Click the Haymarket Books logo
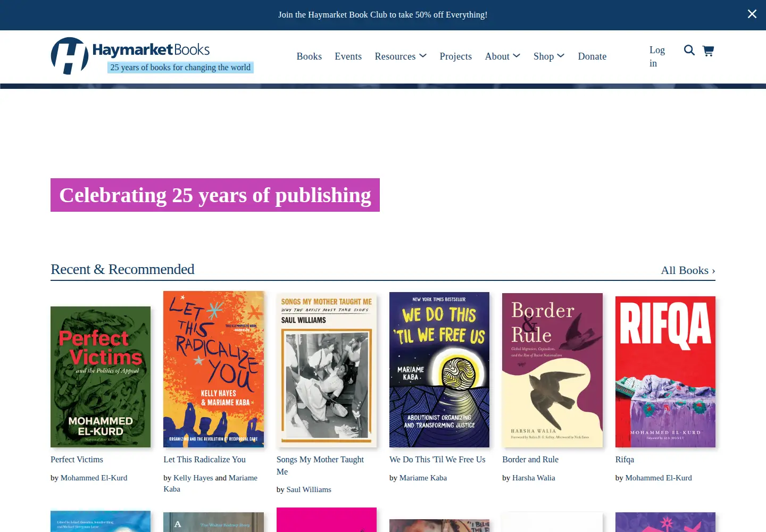 [x=130, y=55]
